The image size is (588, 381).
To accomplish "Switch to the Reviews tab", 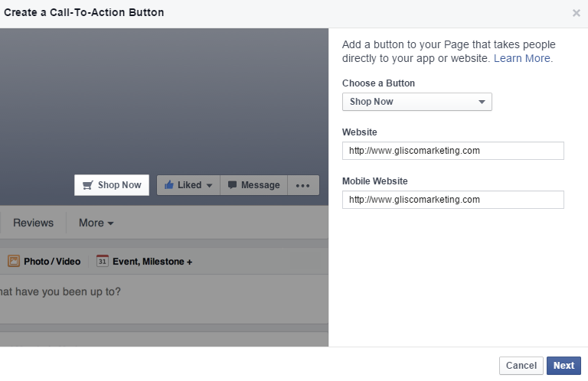I will pyautogui.click(x=34, y=223).
